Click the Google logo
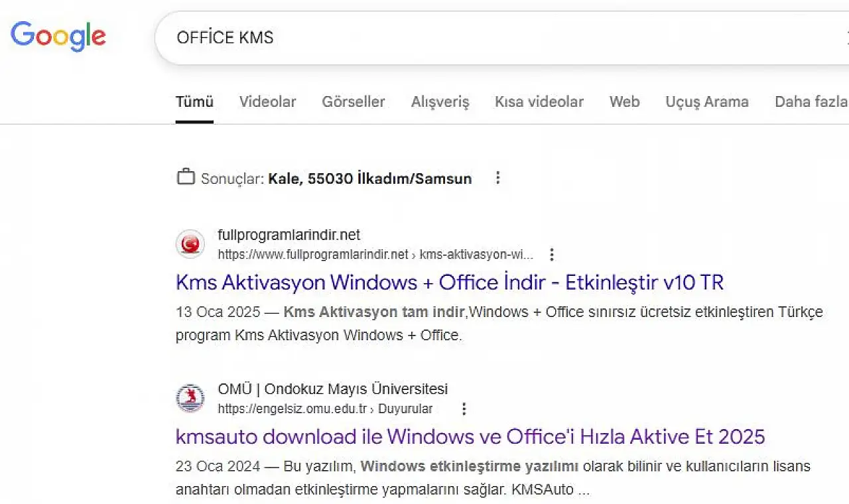 coord(58,36)
